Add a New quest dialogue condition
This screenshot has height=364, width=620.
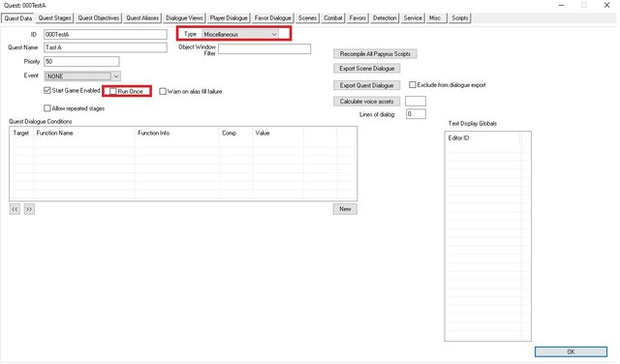click(345, 209)
